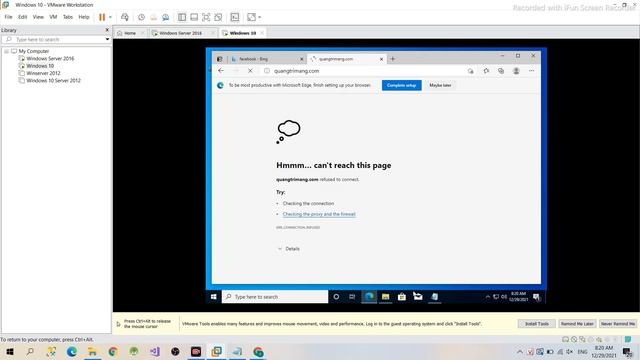Expand the Details section on error page
The image size is (640, 360).
click(x=289, y=249)
